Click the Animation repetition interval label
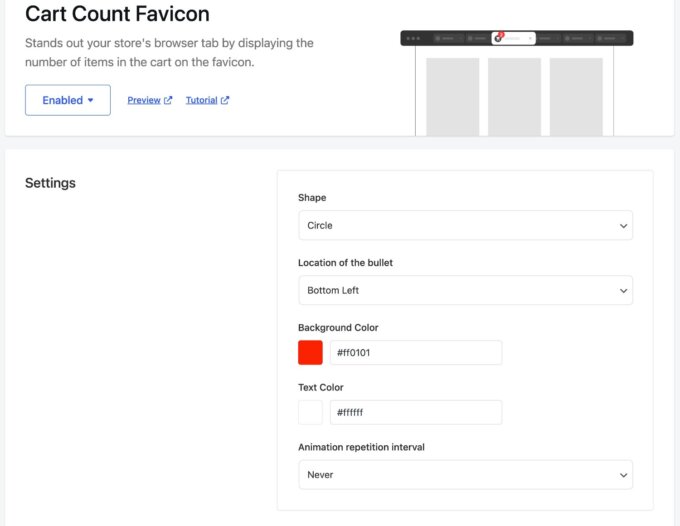This screenshot has width=680, height=526. (x=361, y=447)
